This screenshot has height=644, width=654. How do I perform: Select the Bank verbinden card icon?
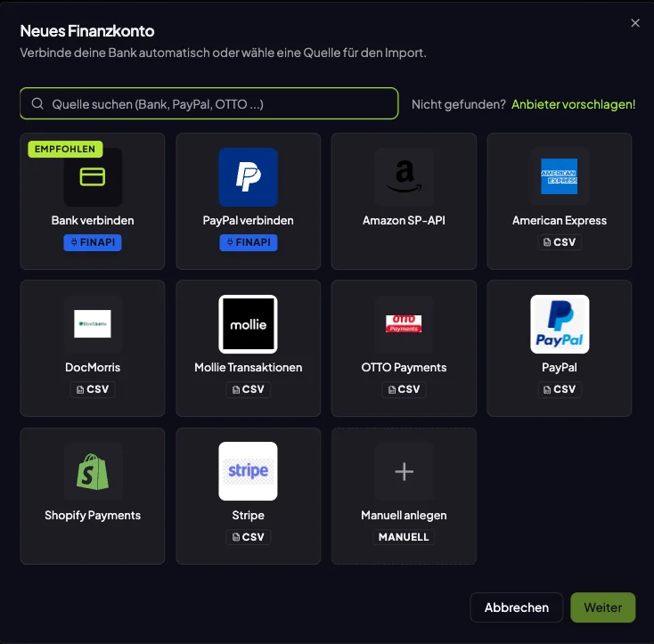pos(93,176)
